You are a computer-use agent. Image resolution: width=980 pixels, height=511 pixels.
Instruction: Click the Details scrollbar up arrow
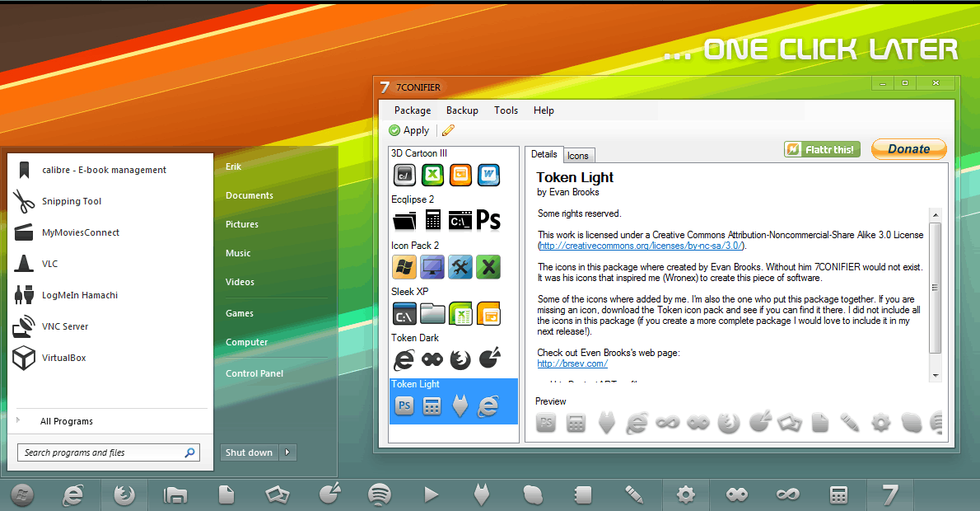point(936,214)
